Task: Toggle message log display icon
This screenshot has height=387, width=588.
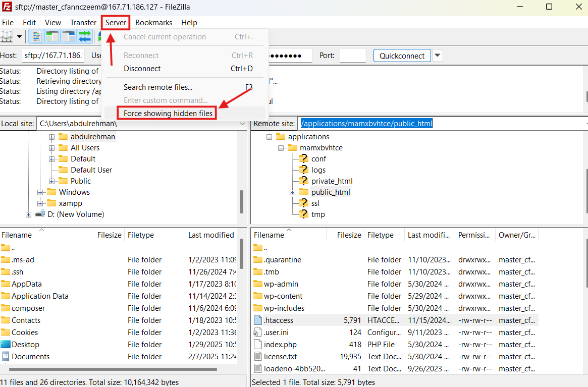Action: click(x=36, y=36)
